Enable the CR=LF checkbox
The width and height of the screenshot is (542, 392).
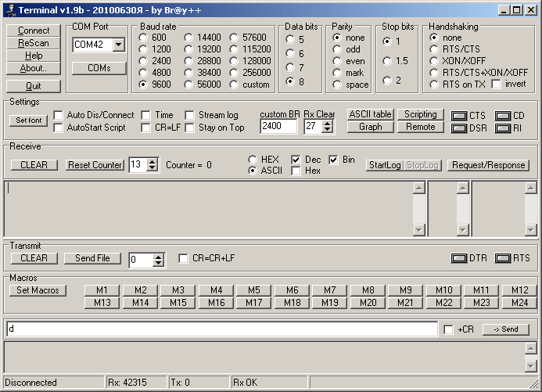146,128
